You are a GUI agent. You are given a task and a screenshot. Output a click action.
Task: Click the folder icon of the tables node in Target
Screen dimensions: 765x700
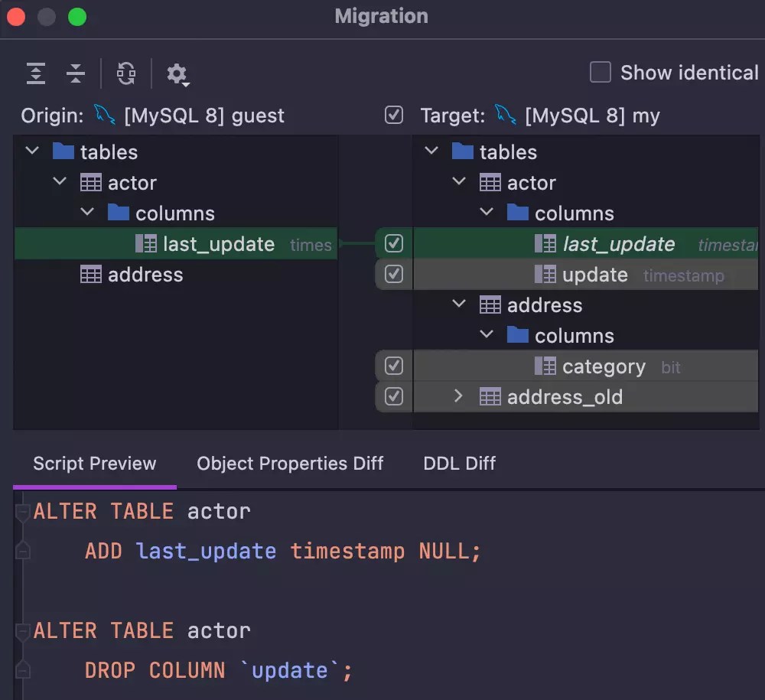tap(463, 151)
